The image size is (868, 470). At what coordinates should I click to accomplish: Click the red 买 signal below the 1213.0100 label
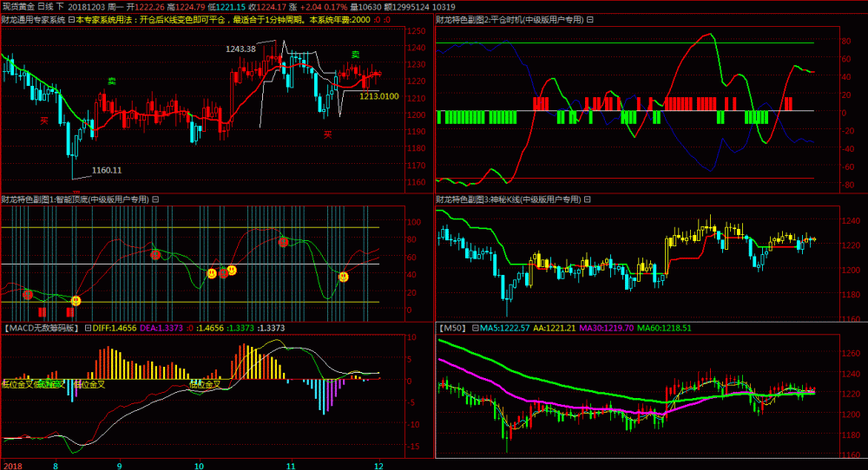(328, 134)
